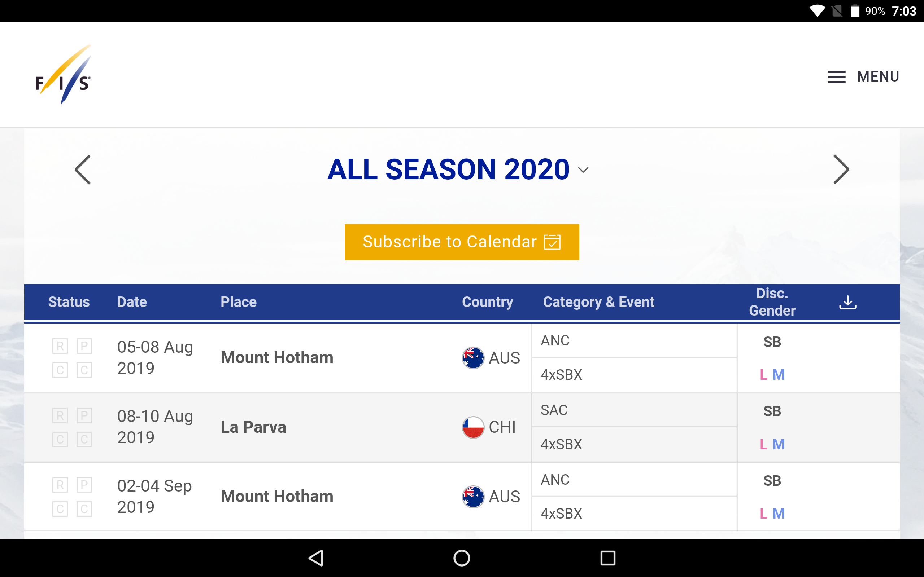Go to previous season with left arrow
Screen dimensions: 924x577
(82, 169)
